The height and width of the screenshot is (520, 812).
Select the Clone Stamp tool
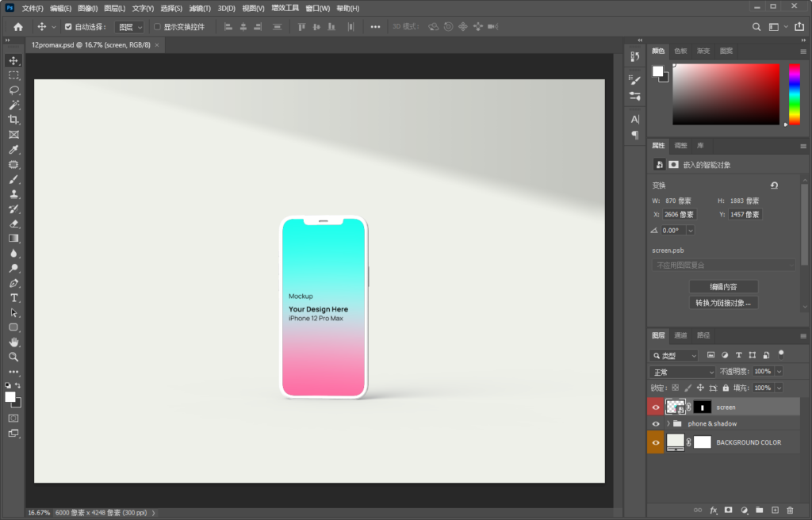13,194
